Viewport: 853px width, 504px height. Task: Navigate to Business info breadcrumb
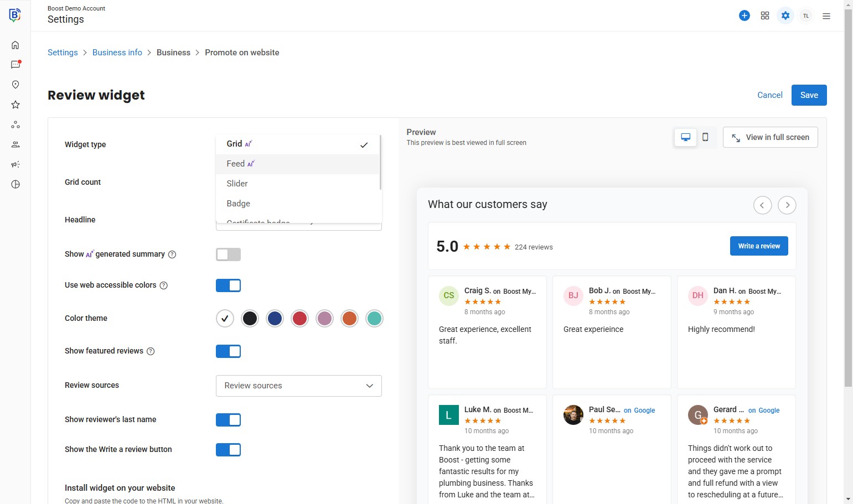(x=117, y=53)
